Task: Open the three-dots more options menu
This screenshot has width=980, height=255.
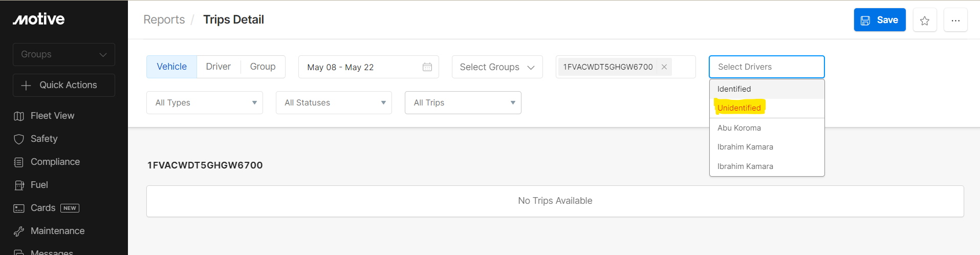Action: coord(955,20)
